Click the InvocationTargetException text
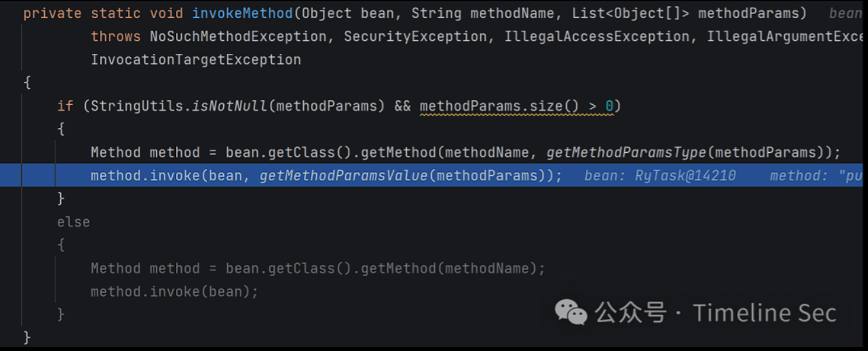Viewport: 868px width, 351px height. click(x=196, y=59)
